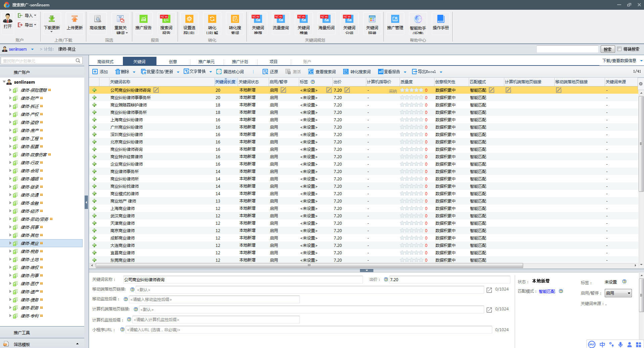The image size is (644, 348).
Task: Open 高级搜索 advanced search tool
Action: pyautogui.click(x=98, y=19)
